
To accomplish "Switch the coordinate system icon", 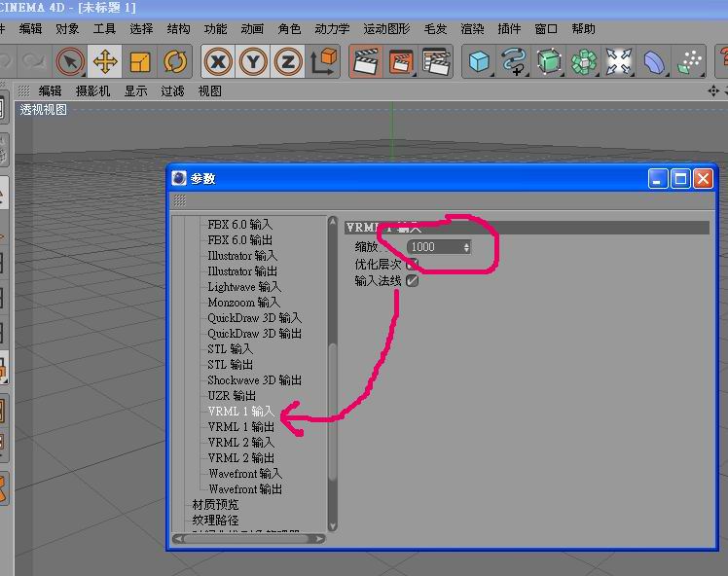I will point(323,61).
